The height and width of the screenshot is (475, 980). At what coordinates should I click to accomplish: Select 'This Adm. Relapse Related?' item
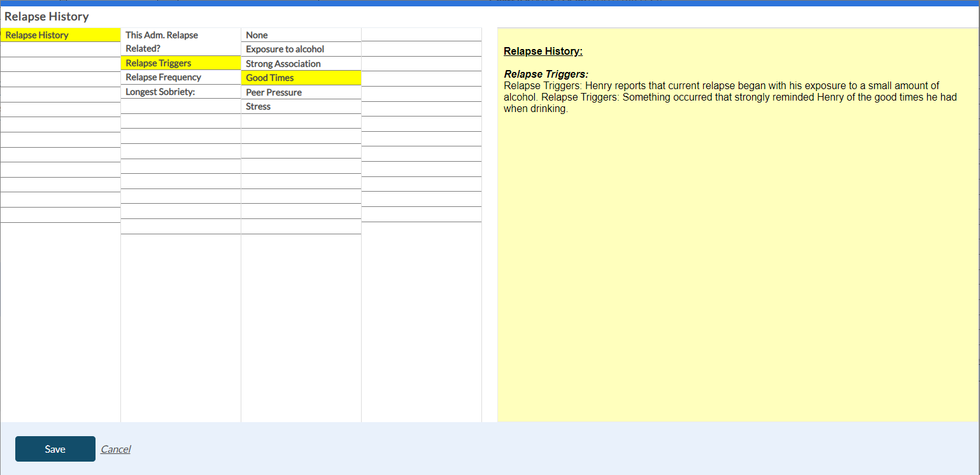click(162, 41)
